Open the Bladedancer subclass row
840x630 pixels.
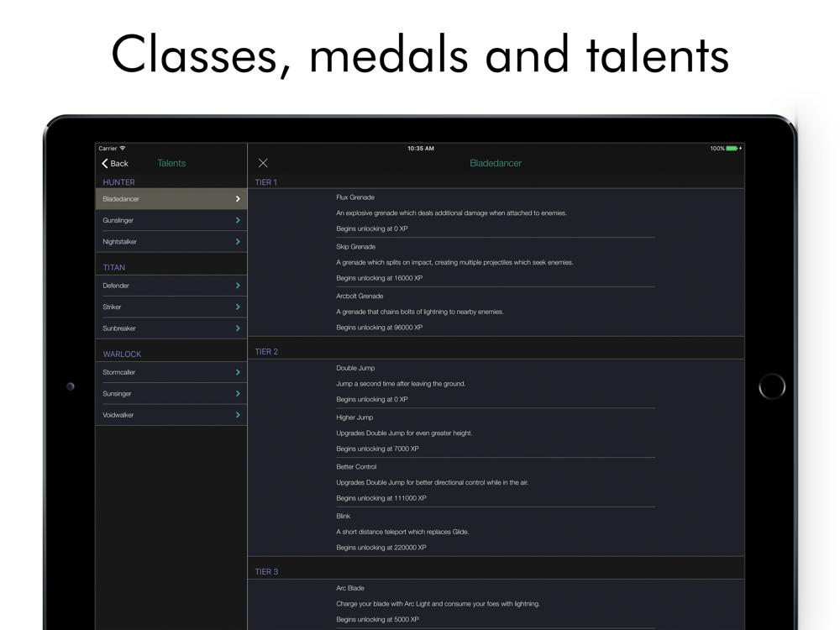(x=171, y=199)
